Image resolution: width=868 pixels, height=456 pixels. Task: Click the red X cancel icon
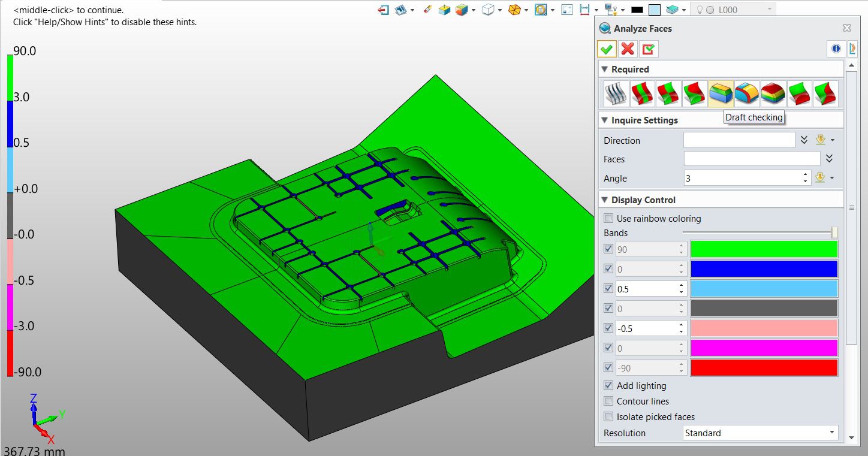(x=627, y=49)
